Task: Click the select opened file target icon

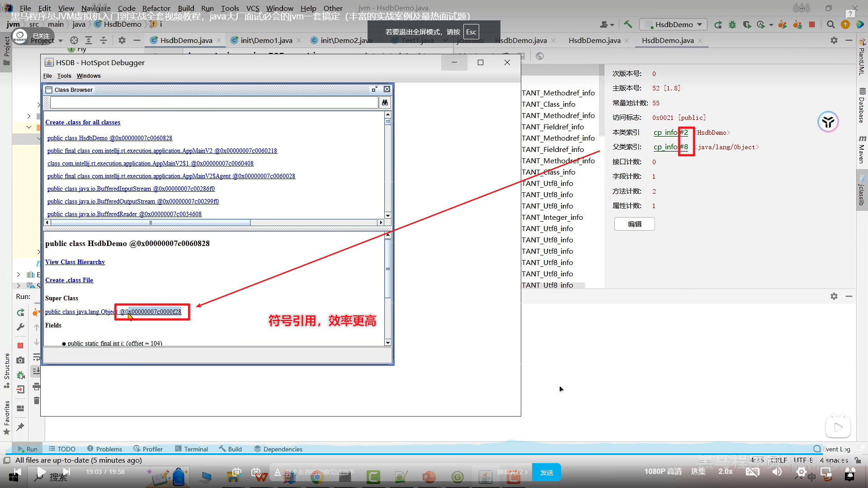Action: (x=74, y=40)
